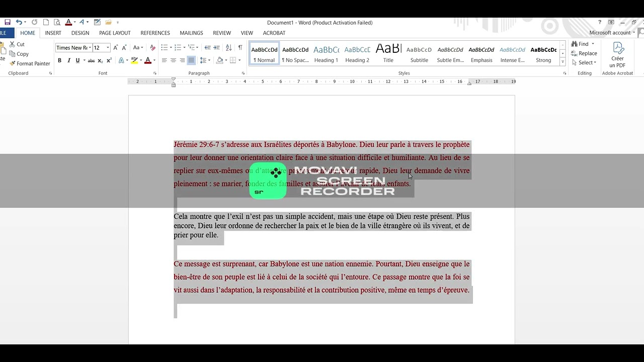The width and height of the screenshot is (644, 362).
Task: Apply the Strong style
Action: point(543,54)
